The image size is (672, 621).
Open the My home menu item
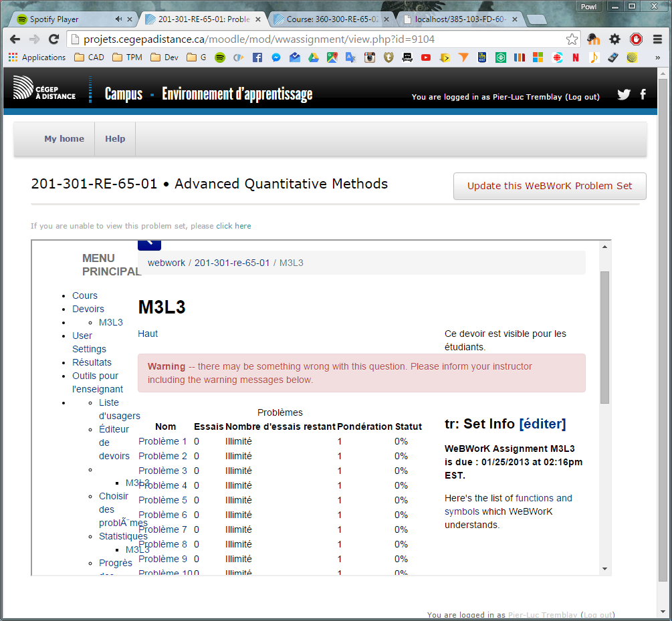pyautogui.click(x=64, y=139)
